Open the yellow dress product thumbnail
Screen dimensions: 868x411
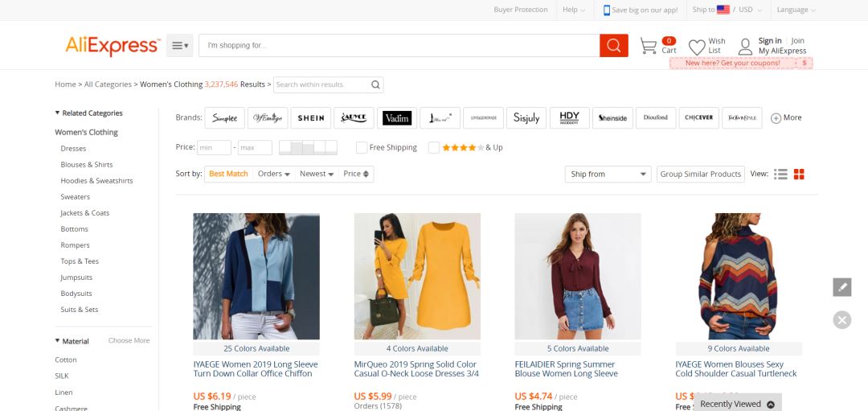pos(417,277)
